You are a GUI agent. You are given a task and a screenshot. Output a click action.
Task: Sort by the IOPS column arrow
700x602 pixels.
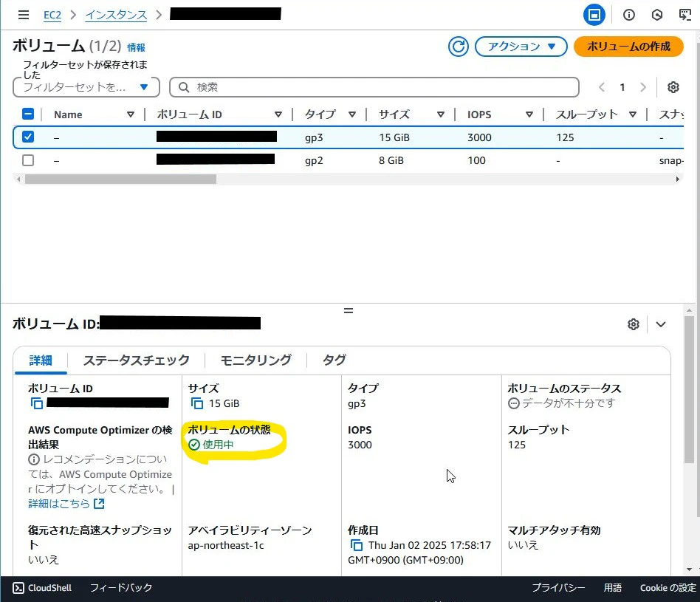[529, 114]
